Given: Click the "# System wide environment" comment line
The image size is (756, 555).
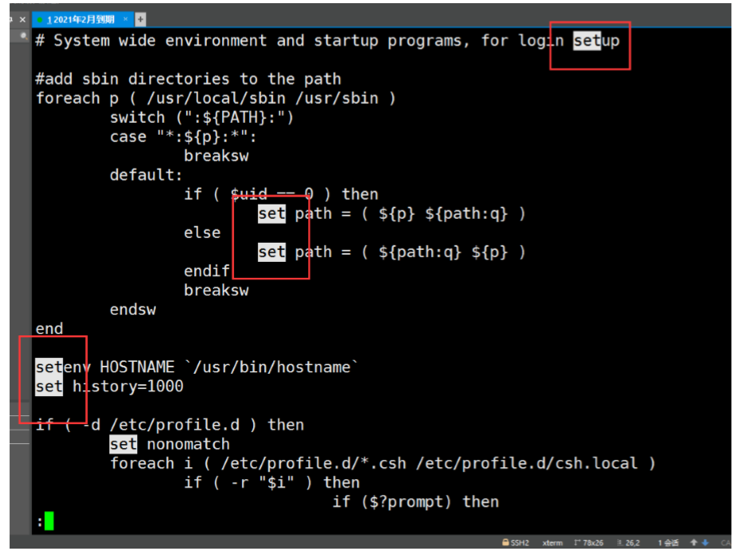Looking at the screenshot, I should (x=327, y=41).
